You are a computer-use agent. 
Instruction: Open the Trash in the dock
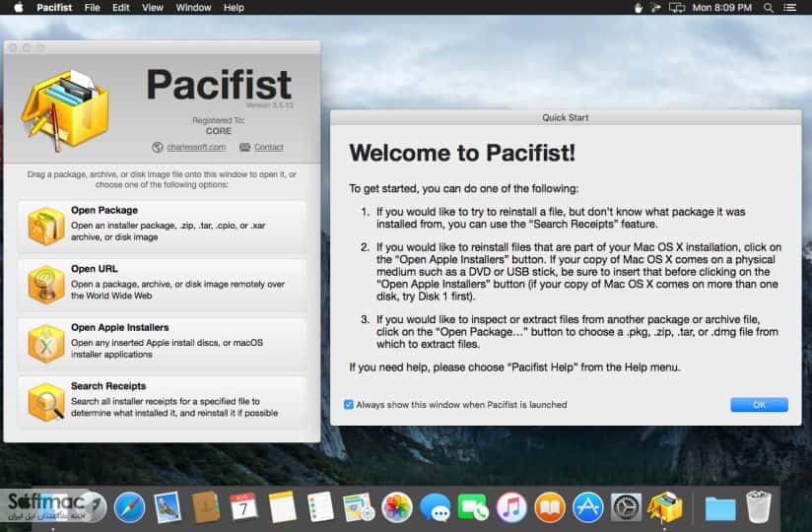(759, 507)
